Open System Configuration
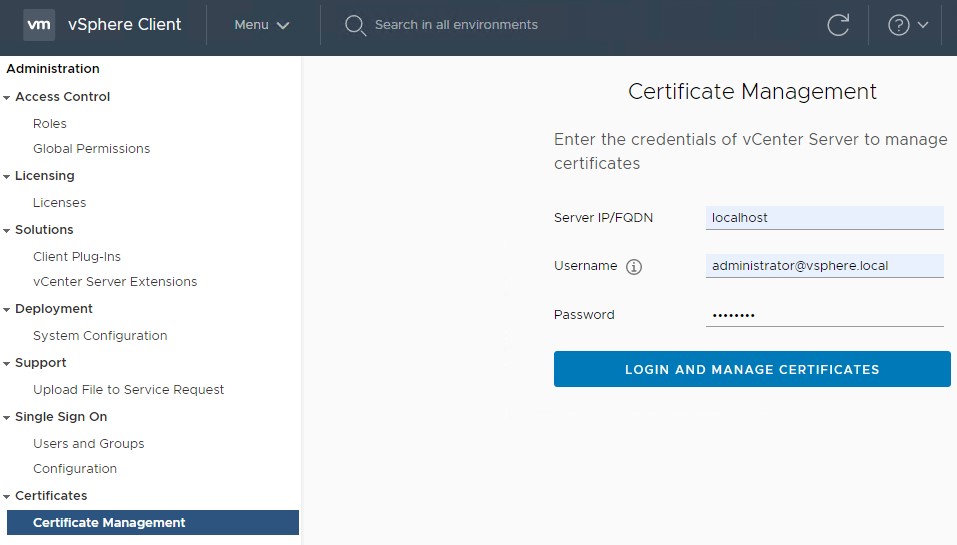 pos(100,335)
